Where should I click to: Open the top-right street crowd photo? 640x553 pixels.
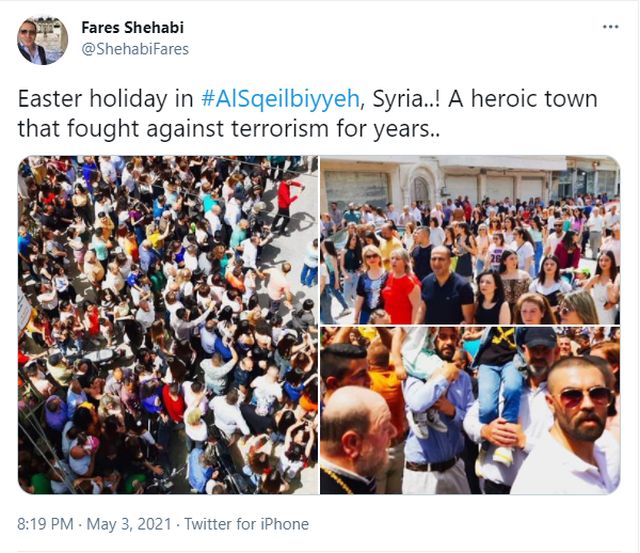click(470, 240)
